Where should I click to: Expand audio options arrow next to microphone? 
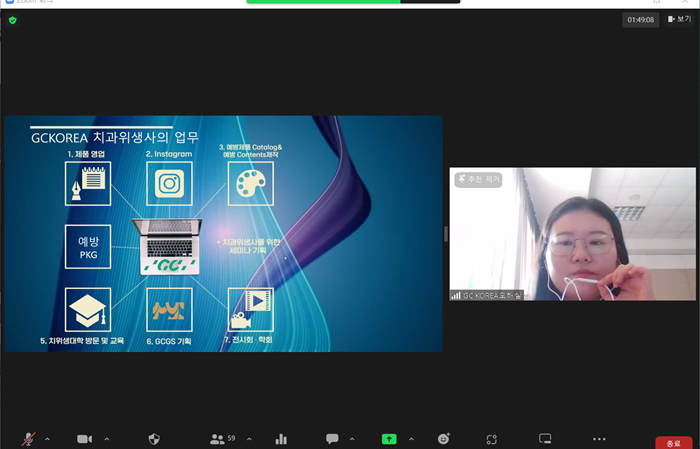[47, 439]
